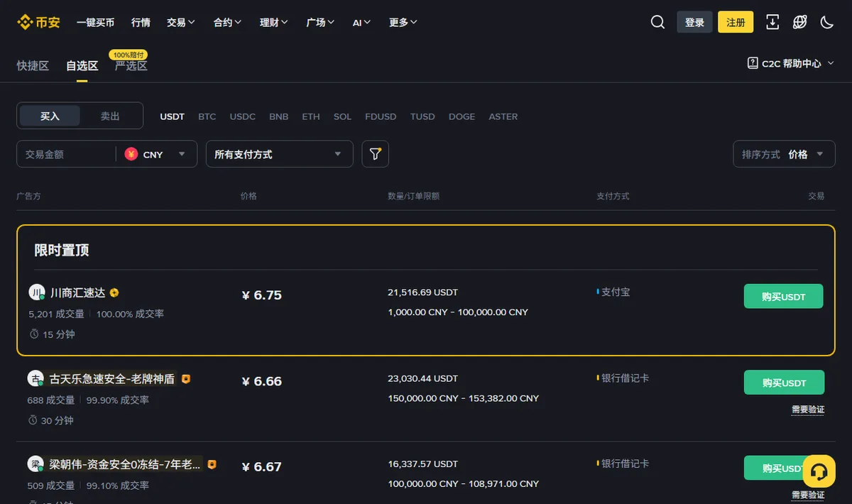The height and width of the screenshot is (504, 852).
Task: Open the search magnifier icon
Action: 657,23
